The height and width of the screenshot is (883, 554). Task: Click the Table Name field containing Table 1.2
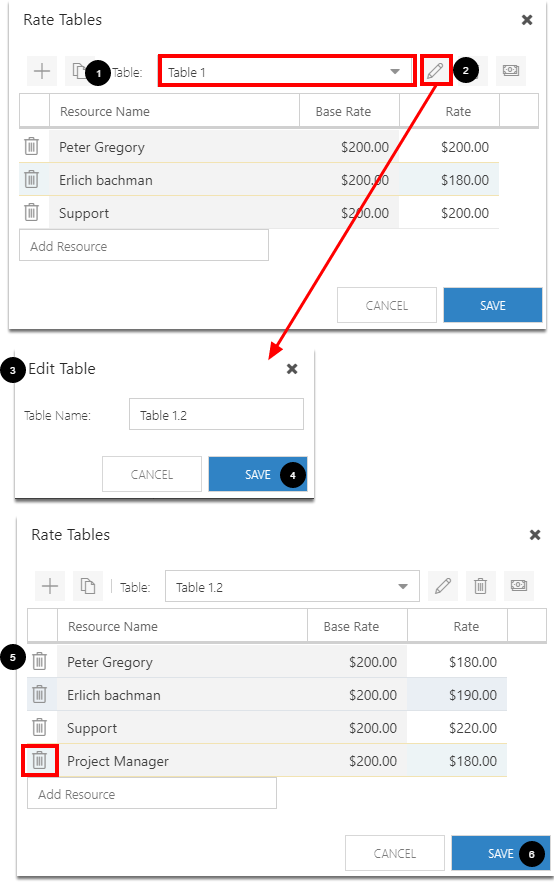coord(216,414)
